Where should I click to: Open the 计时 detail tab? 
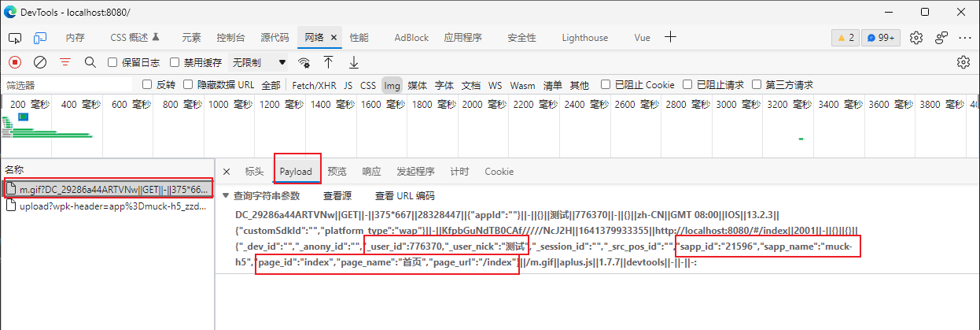459,172
